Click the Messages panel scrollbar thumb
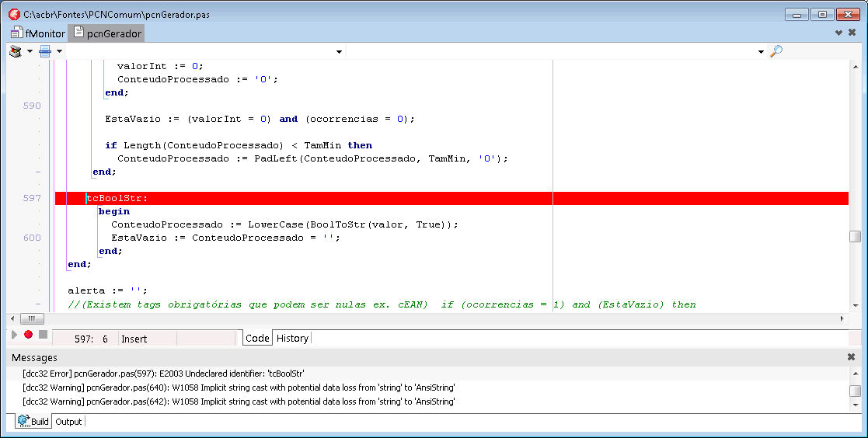The height and width of the screenshot is (438, 868). tap(856, 391)
